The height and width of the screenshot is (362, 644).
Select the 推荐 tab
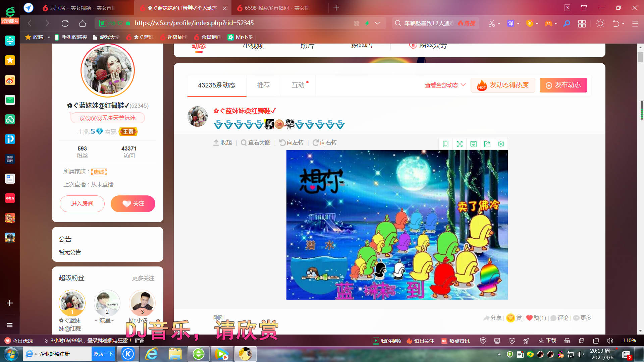(x=263, y=85)
